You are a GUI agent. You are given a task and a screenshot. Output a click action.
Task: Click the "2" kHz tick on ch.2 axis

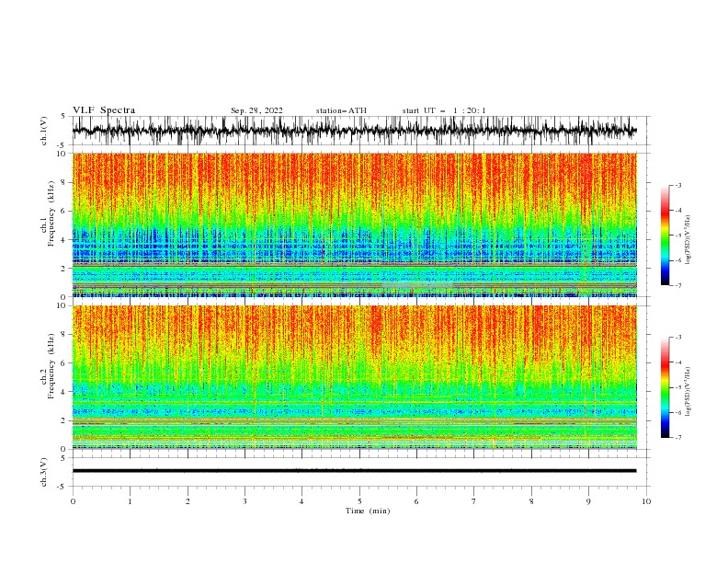tap(64, 420)
